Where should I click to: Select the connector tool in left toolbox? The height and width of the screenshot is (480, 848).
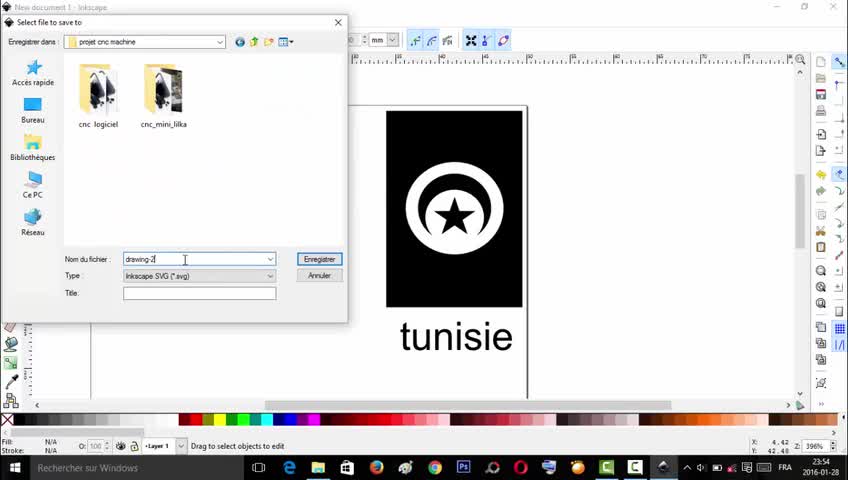click(10, 363)
